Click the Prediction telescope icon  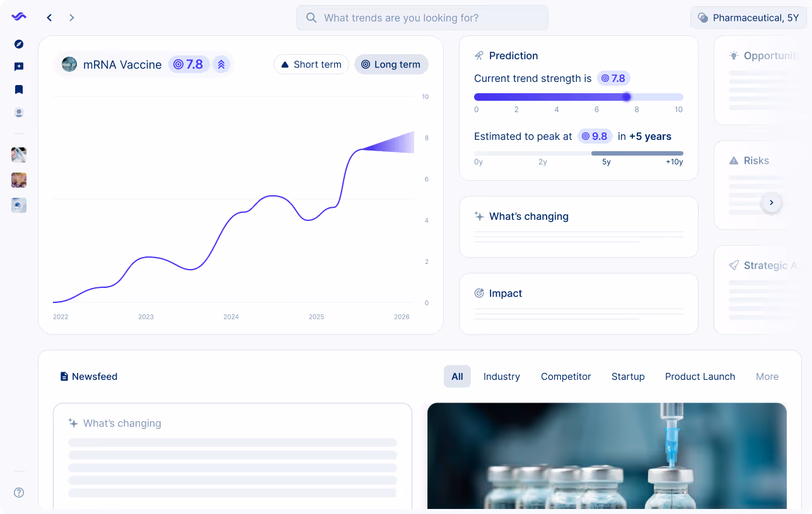tap(479, 55)
